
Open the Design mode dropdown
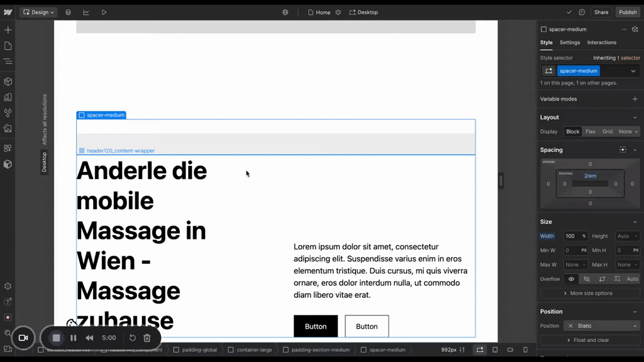click(x=38, y=12)
